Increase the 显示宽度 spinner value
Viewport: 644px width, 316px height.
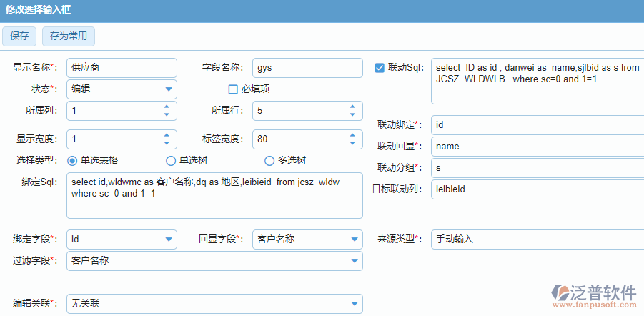tap(167, 135)
